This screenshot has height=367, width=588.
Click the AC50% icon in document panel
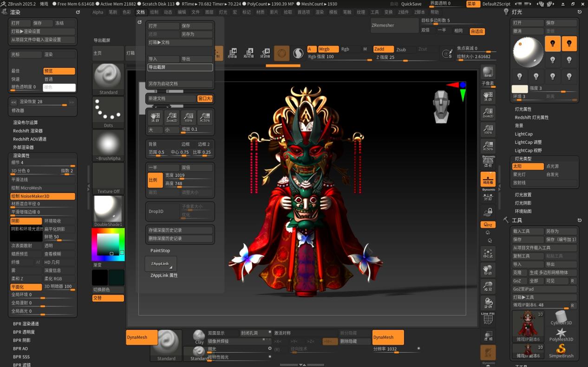(205, 117)
